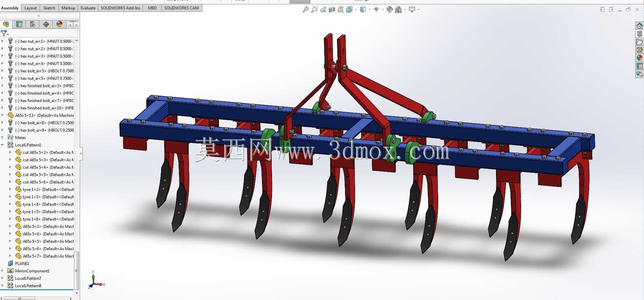Click the Previous View icon

tap(323, 9)
